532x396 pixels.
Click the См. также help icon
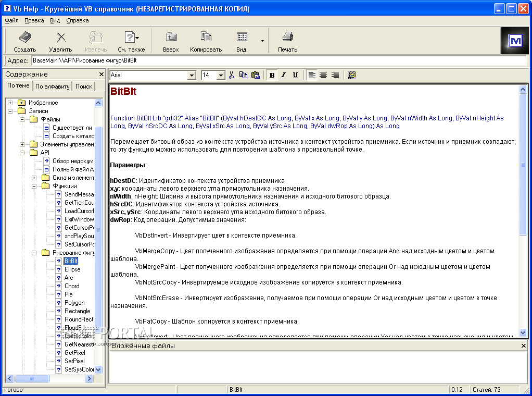130,37
